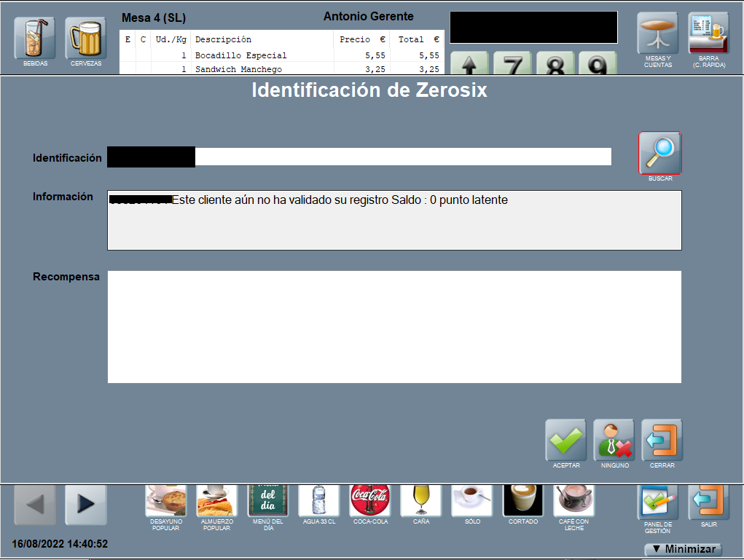The image size is (744, 560).
Task: Select the Ninguno customer icon
Action: coord(614,440)
